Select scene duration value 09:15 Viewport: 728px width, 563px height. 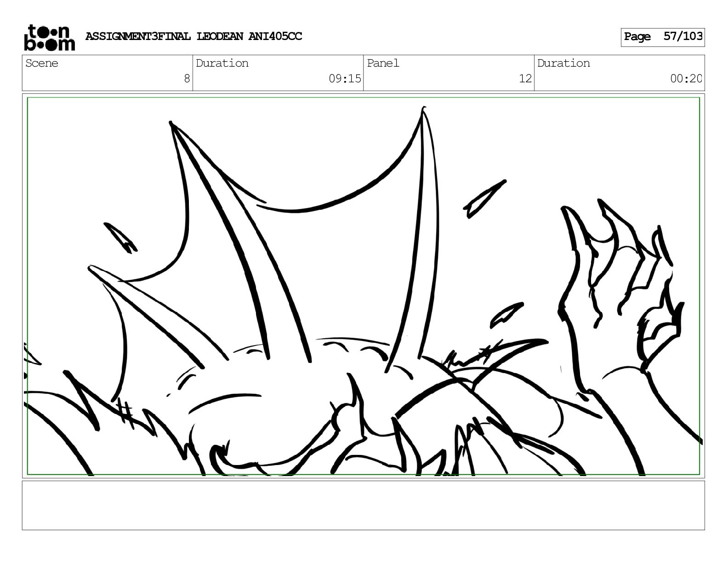point(345,79)
